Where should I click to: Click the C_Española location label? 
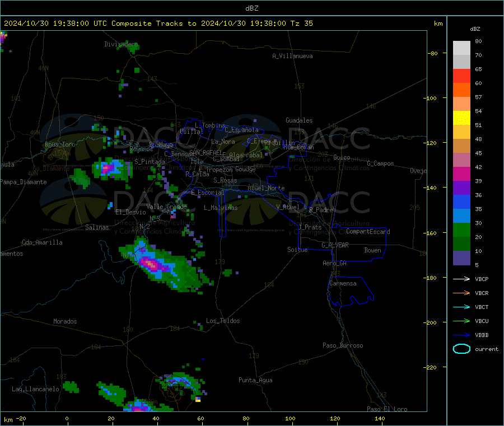point(242,130)
